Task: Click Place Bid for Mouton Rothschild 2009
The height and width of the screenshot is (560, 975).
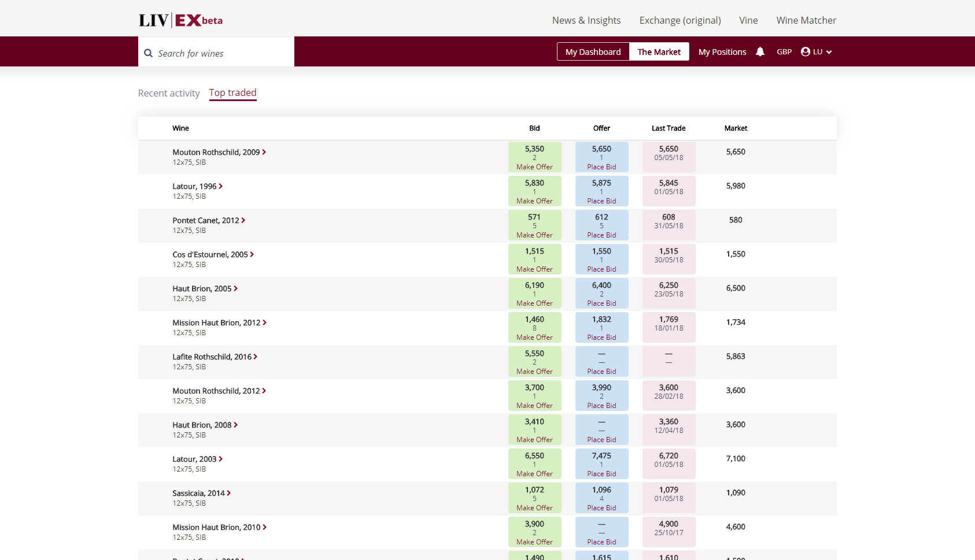Action: 601,167
